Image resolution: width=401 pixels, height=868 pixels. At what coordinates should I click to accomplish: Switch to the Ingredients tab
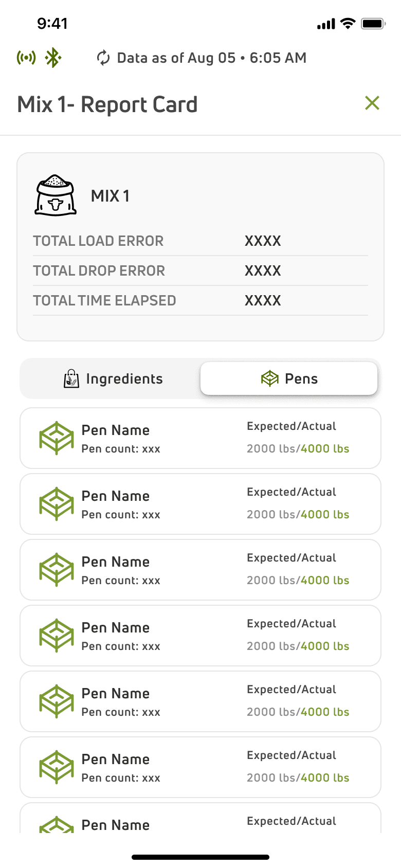[x=110, y=379]
